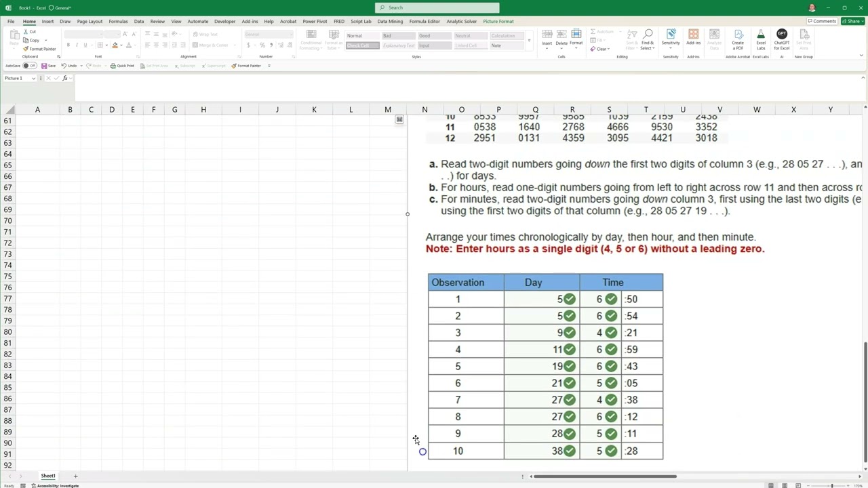This screenshot has height=488, width=868.
Task: Click in the Search box
Action: coord(437,7)
